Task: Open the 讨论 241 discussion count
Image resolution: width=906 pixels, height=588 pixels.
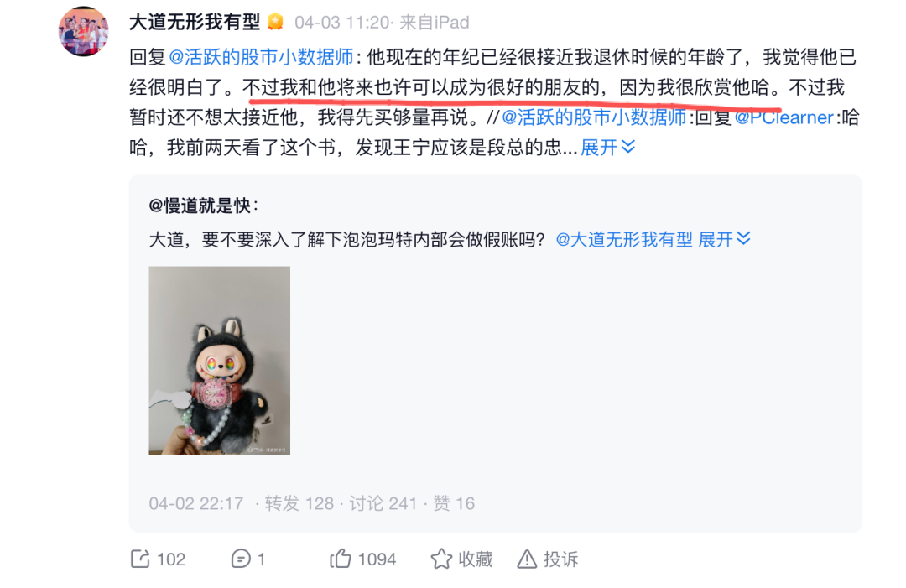Action: (x=383, y=503)
